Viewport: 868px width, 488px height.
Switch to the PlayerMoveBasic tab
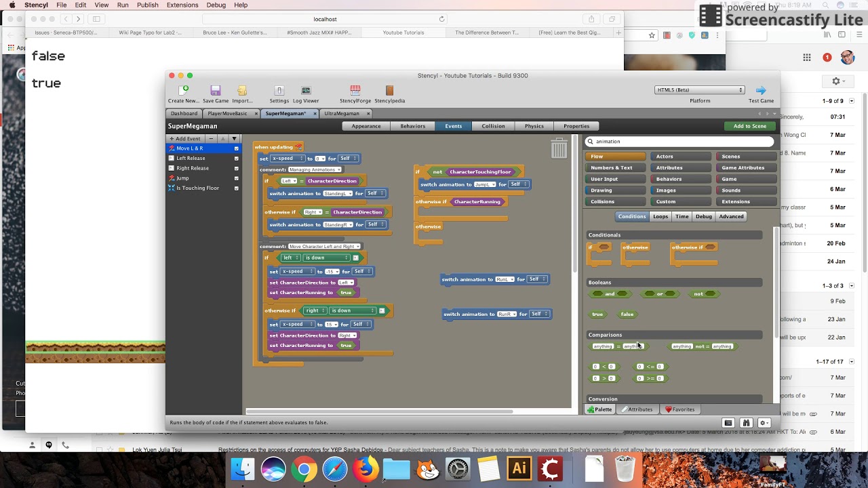[228, 113]
